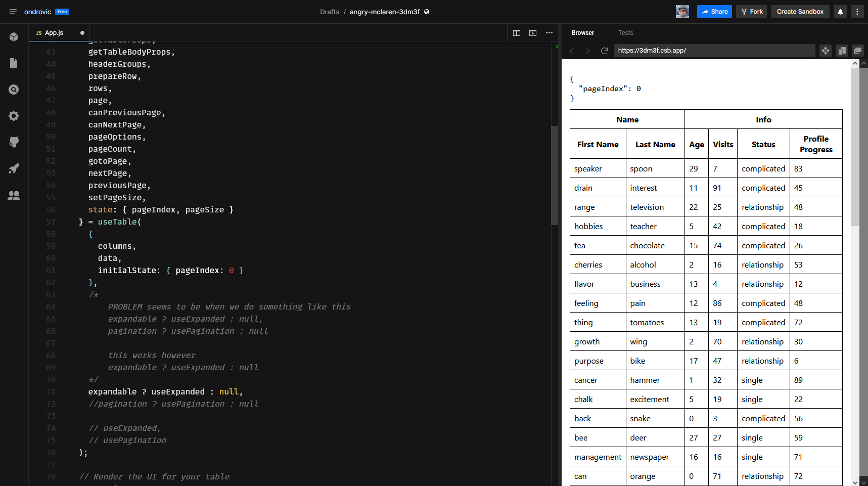This screenshot has width=868, height=486.
Task: Open the Sandbox Info sidebar icon
Action: (14, 37)
